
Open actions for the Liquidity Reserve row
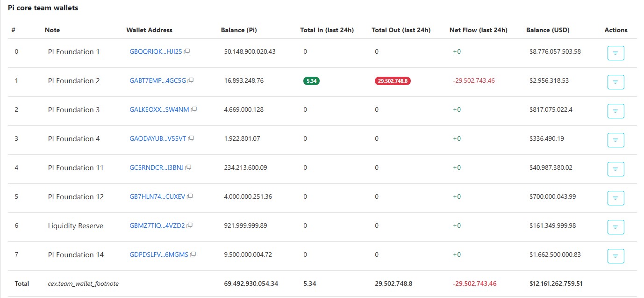615,227
